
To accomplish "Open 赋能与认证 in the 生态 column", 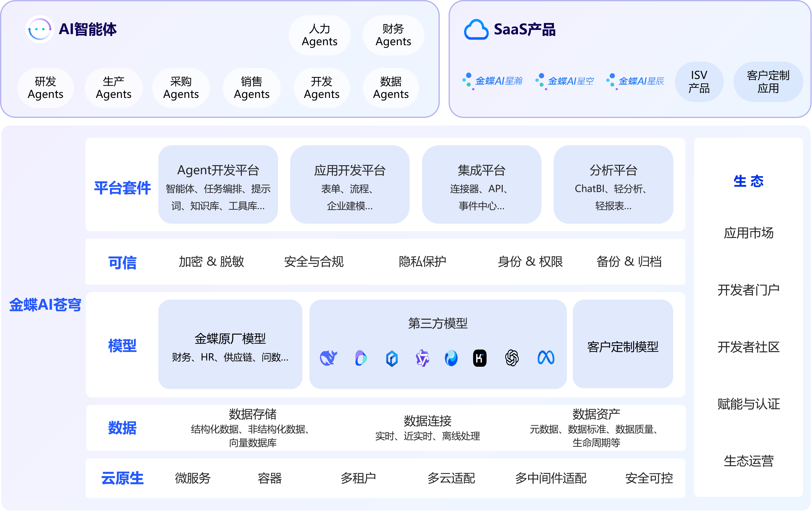I will tap(749, 404).
